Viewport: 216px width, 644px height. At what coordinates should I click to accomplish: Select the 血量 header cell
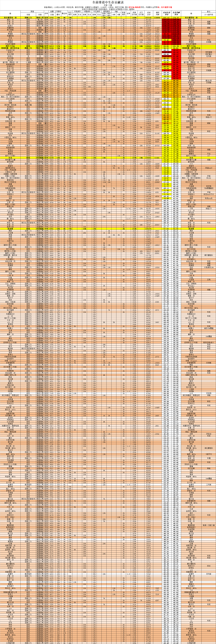[x=52, y=11]
